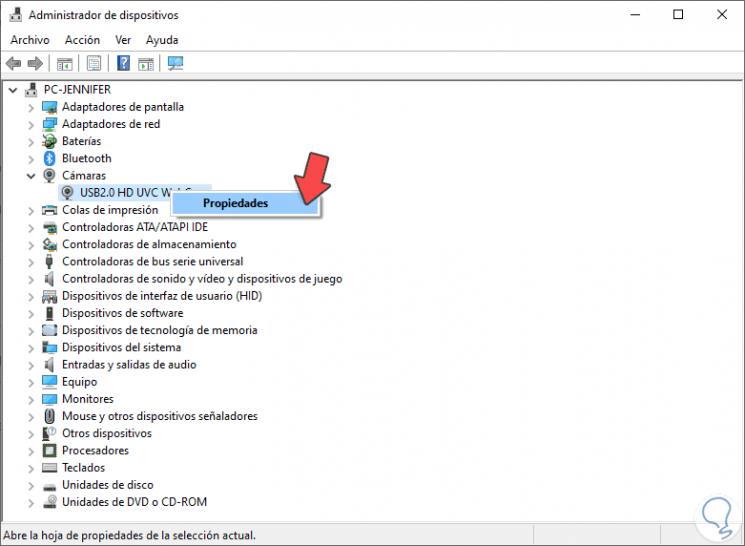Open the Ayuda menu
The width and height of the screenshot is (745, 546).
tap(162, 40)
